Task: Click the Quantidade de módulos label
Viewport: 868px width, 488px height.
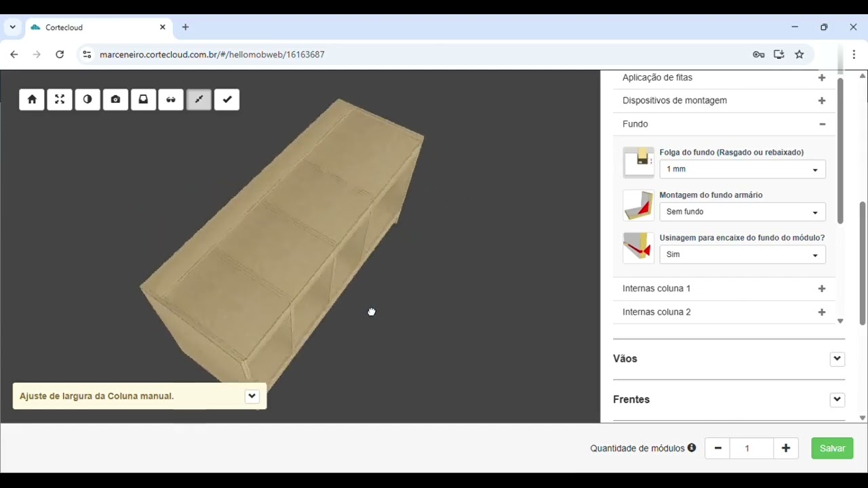Action: pyautogui.click(x=637, y=449)
